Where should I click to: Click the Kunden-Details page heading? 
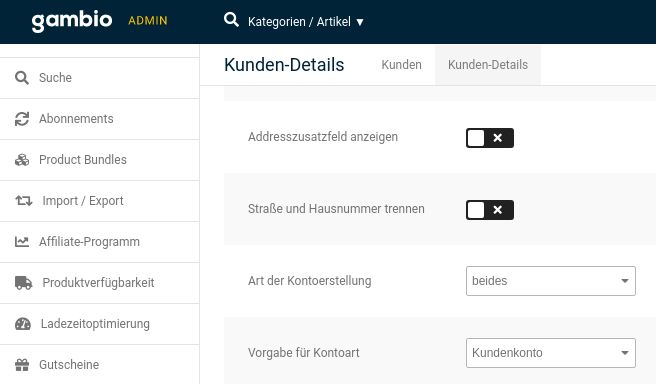click(284, 65)
